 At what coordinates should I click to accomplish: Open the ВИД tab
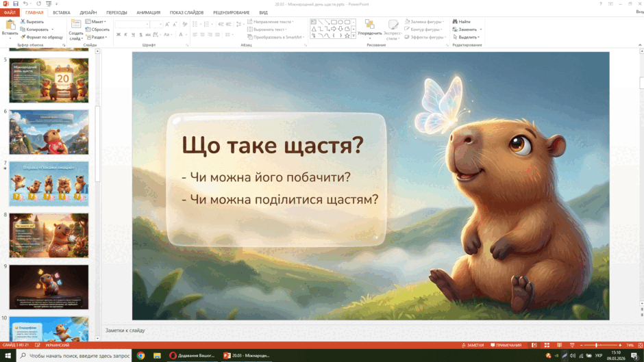tap(263, 13)
